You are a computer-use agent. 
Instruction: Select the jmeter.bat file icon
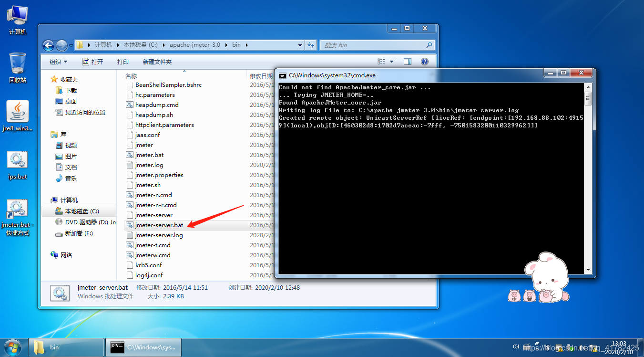[129, 155]
